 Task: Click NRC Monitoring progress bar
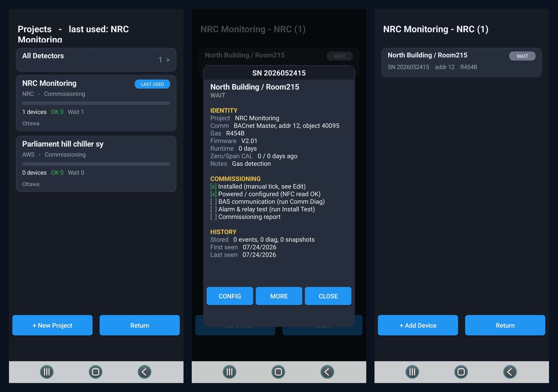pos(96,103)
